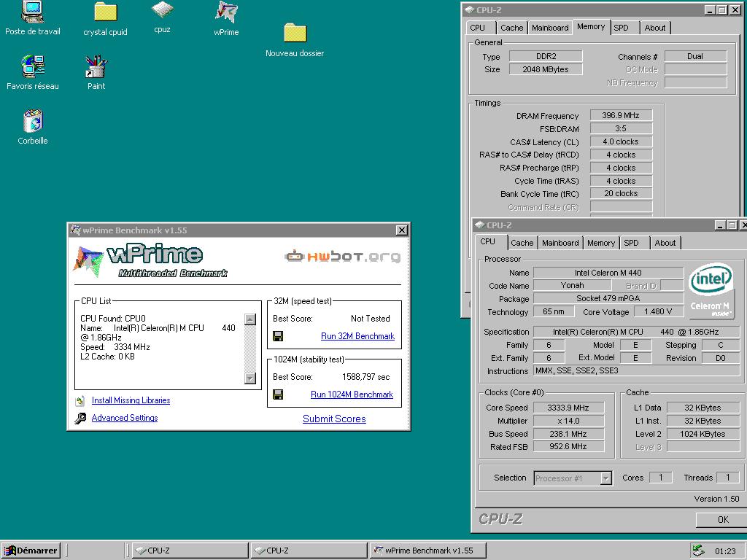Switch to Memory tab in front CPU-Z window
This screenshot has width=747, height=560.
coord(601,243)
